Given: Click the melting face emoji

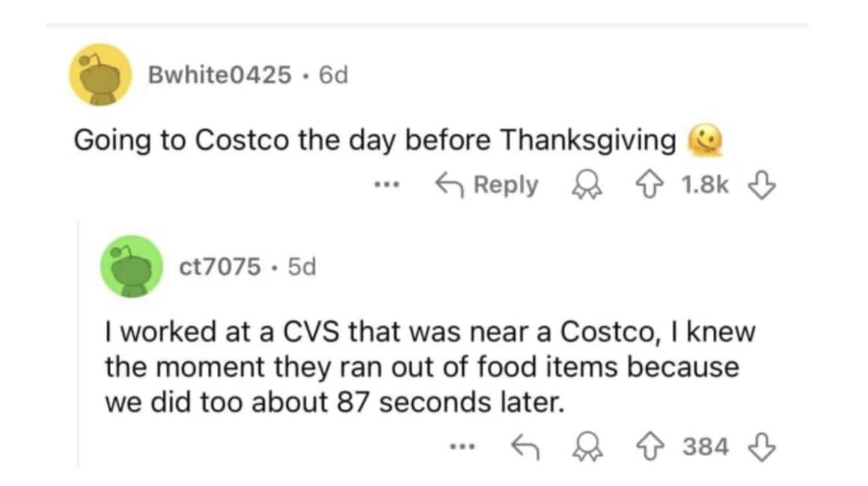Looking at the screenshot, I should click(x=701, y=139).
